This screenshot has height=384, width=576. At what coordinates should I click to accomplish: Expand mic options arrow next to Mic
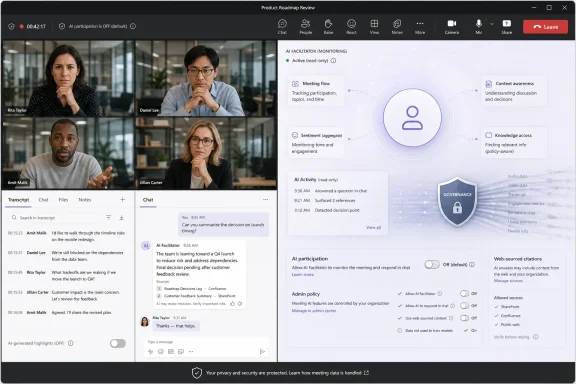492,24
